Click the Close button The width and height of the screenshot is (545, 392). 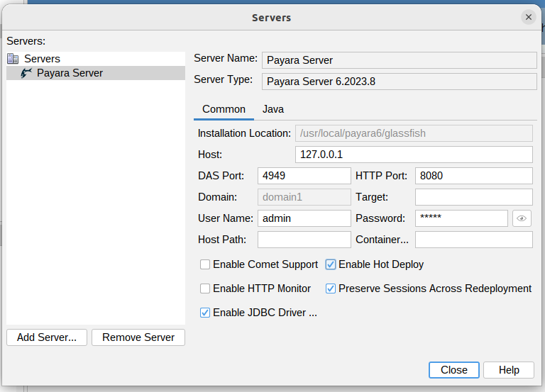click(453, 370)
